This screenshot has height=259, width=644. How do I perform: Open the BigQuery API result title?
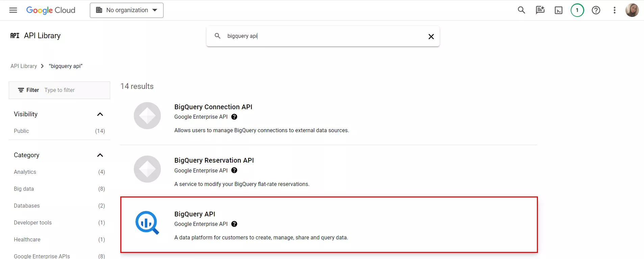click(195, 214)
